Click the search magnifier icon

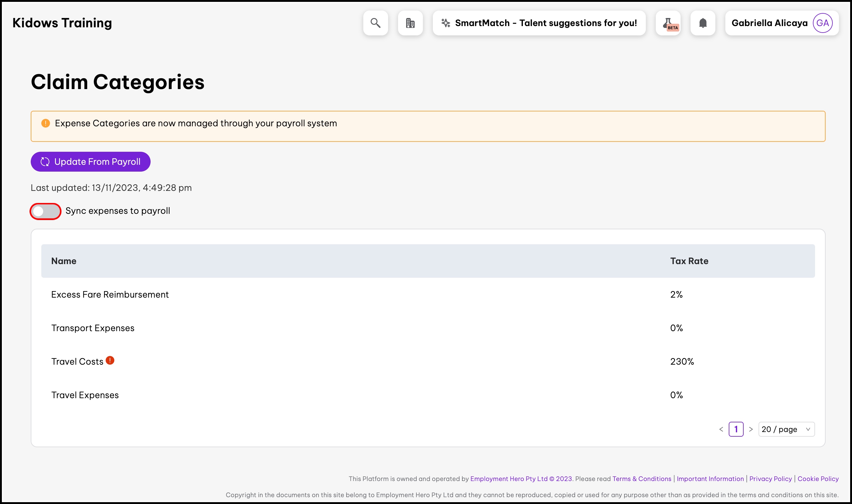click(375, 23)
